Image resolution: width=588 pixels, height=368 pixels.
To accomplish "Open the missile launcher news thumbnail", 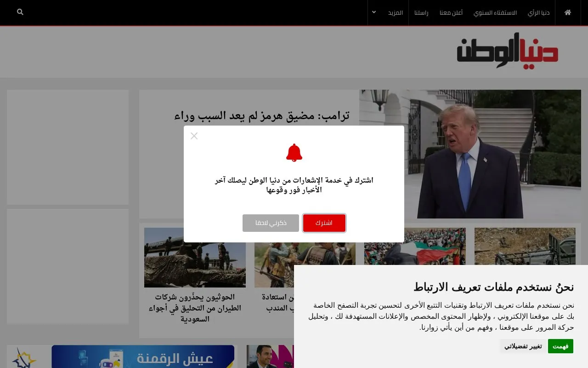I will click(x=195, y=258).
